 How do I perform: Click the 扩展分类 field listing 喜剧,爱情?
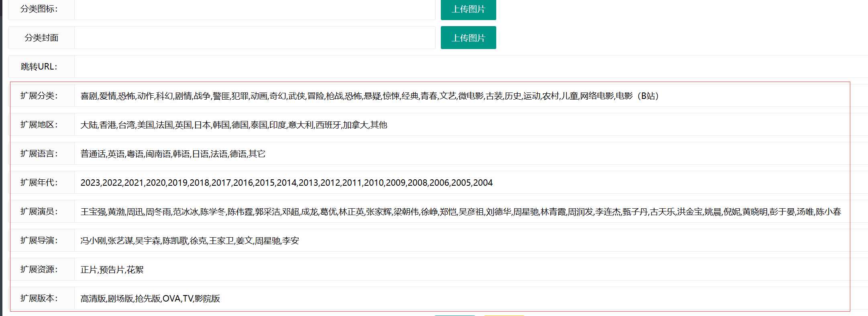coord(462,96)
